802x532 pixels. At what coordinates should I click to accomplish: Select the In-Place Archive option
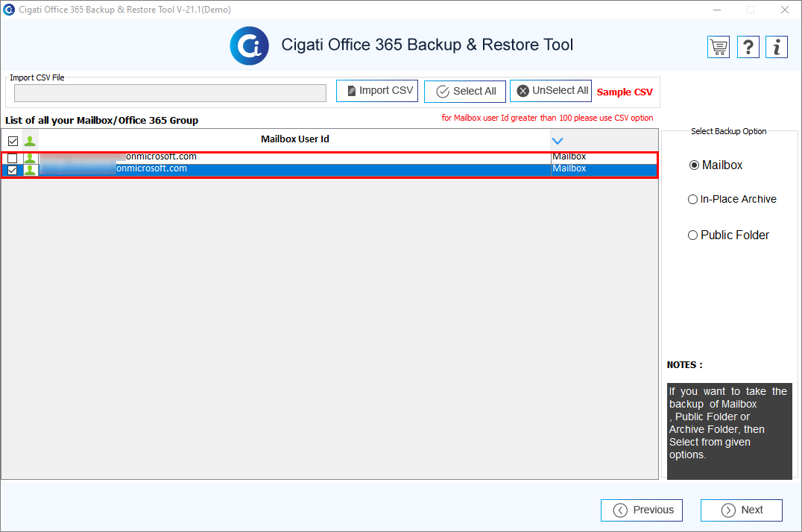pyautogui.click(x=732, y=199)
